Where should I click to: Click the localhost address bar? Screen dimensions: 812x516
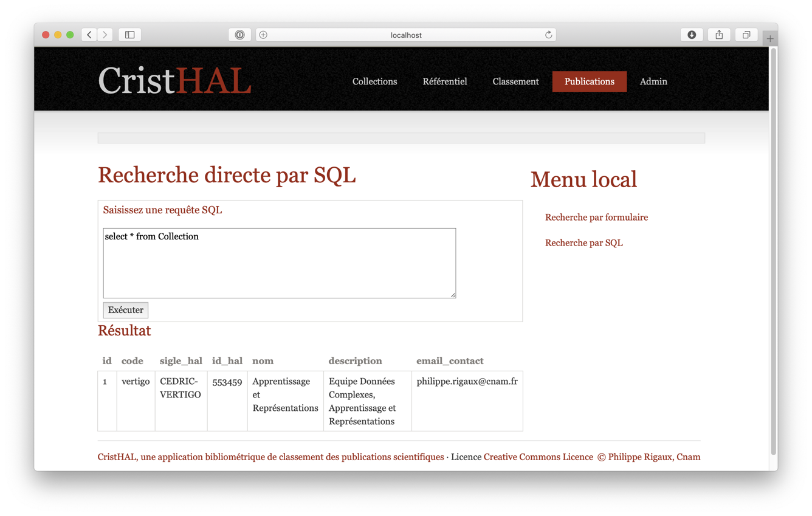tap(405, 35)
